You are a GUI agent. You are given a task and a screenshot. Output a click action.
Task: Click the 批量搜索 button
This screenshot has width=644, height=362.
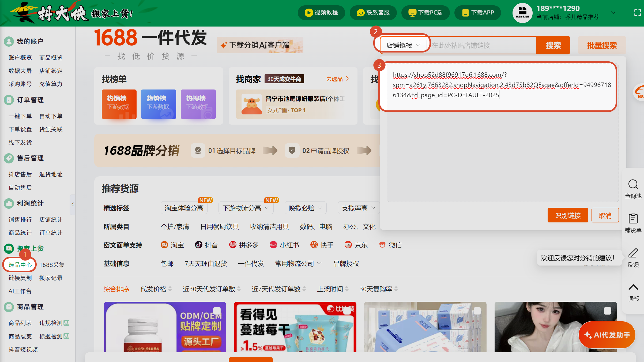tap(602, 45)
